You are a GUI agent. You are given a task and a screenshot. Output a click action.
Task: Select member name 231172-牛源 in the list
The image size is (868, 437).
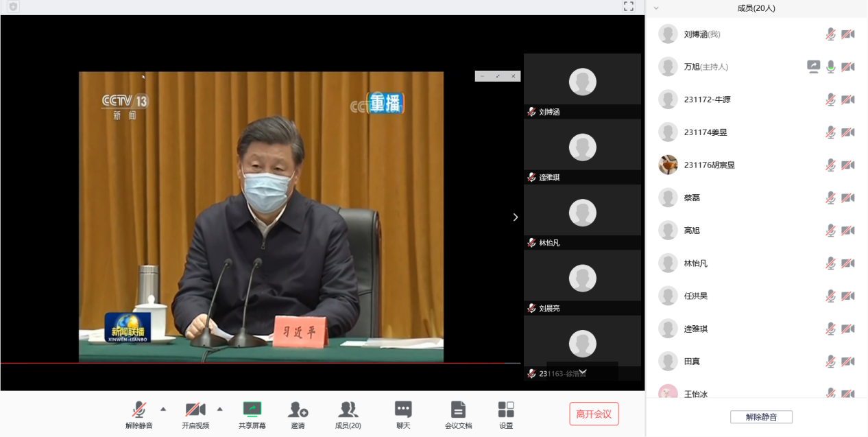[x=707, y=99]
